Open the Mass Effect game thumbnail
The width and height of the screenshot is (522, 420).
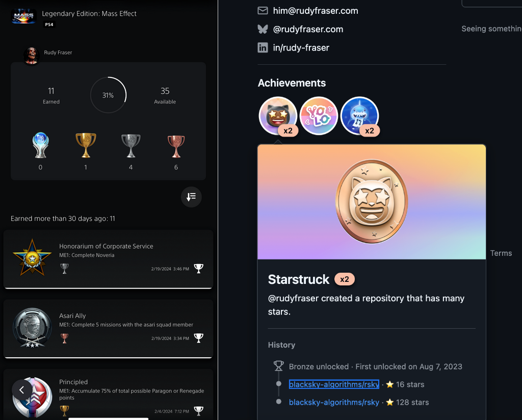23,16
